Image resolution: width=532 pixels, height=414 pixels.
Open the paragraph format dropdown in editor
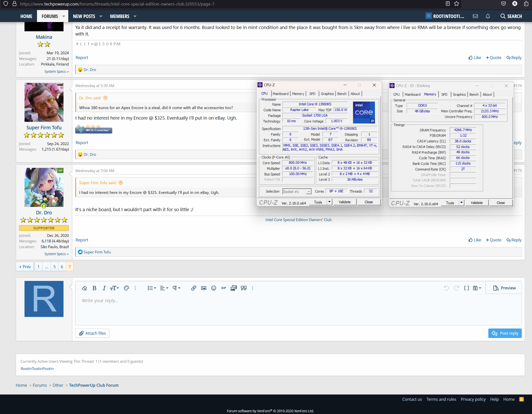[x=176, y=288]
